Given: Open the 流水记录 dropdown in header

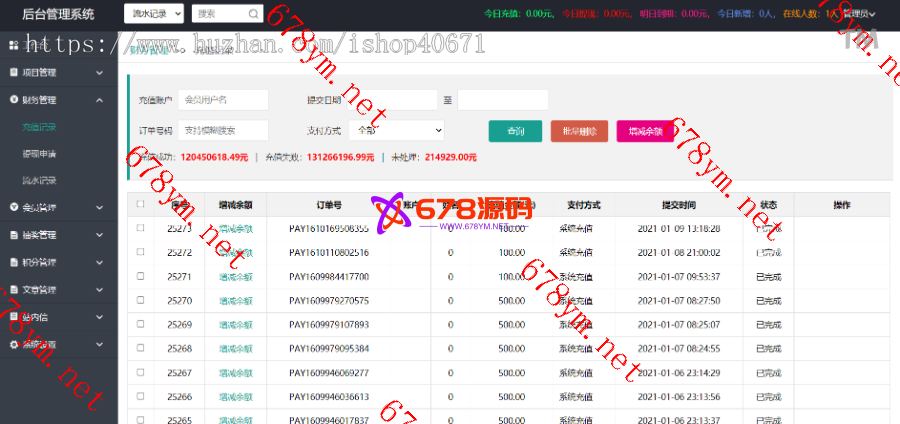Looking at the screenshot, I should pyautogui.click(x=153, y=14).
